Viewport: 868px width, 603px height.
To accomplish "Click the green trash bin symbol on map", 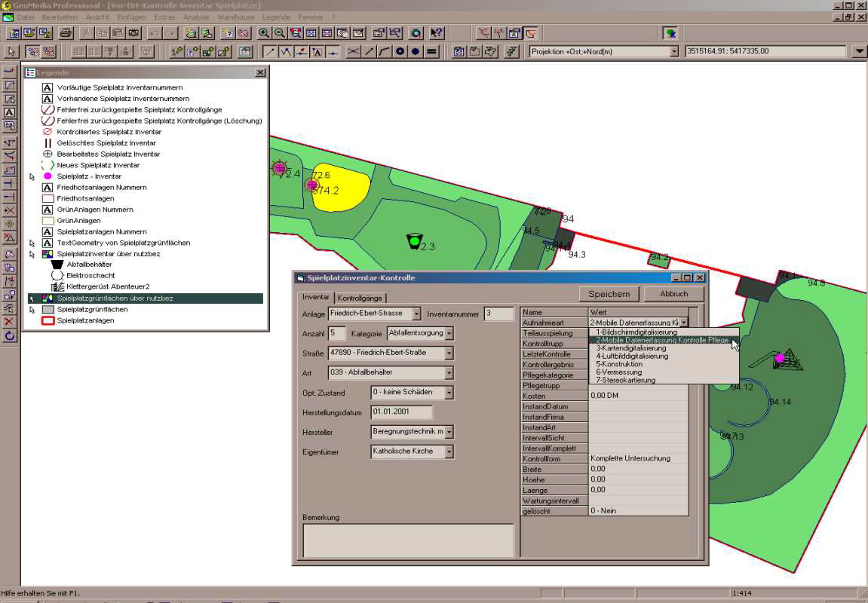I will 414,241.
